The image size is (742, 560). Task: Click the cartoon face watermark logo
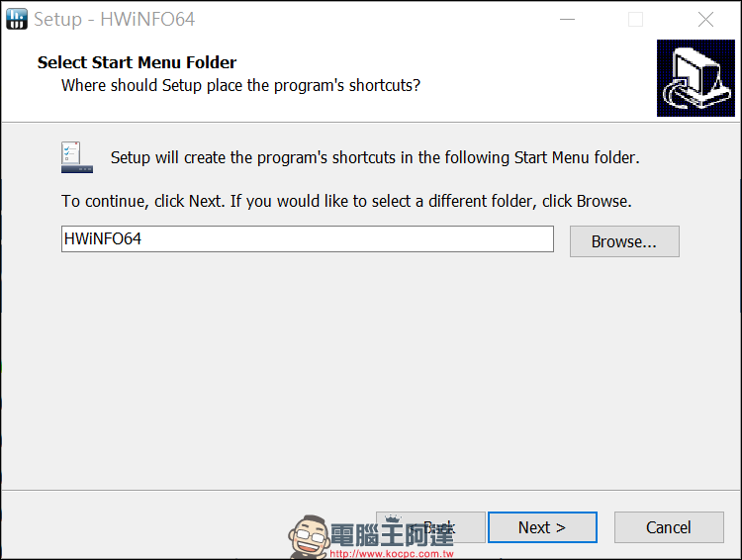308,537
